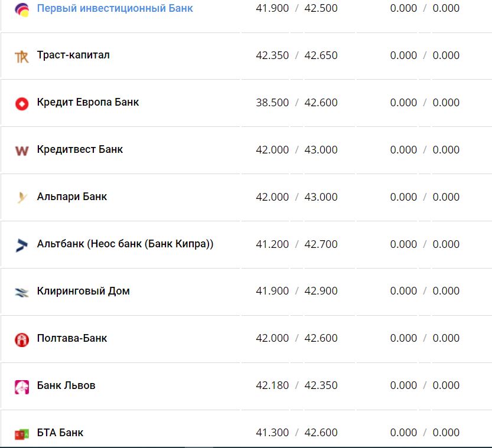The image size is (492, 448).
Task: Select the Клиринговый Дом name link
Action: pyautogui.click(x=83, y=291)
